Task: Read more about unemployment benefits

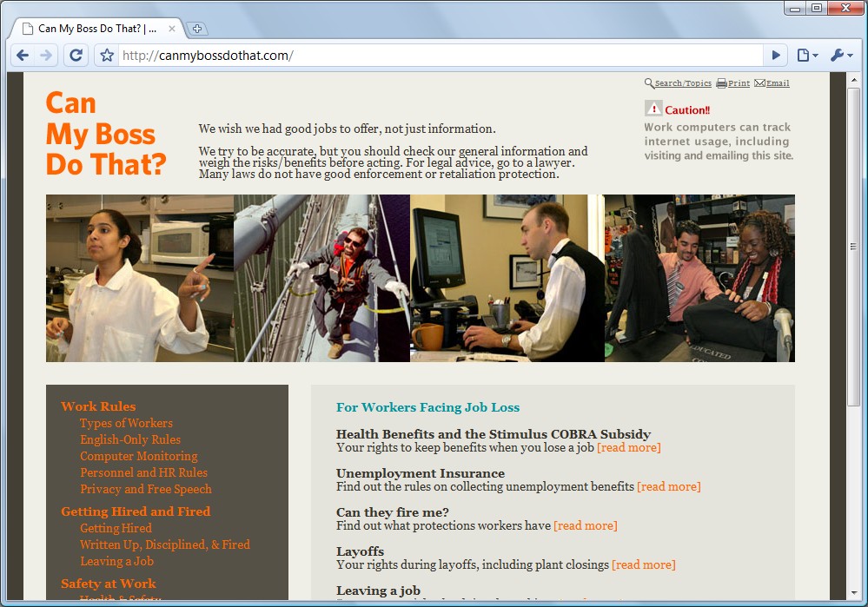Action: pos(669,487)
